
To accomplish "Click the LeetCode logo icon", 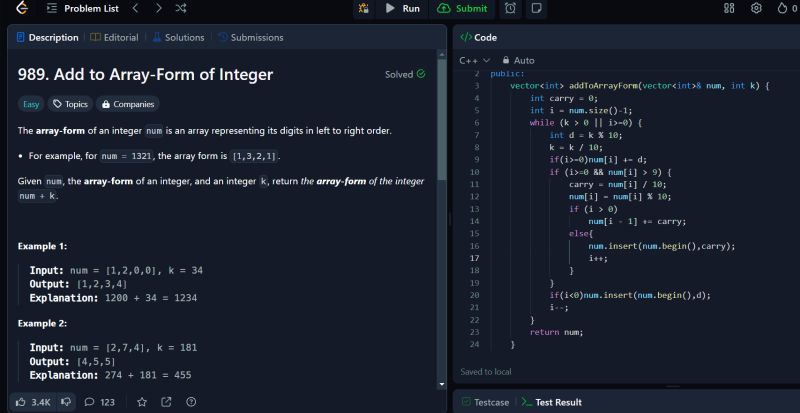I will coord(21,8).
